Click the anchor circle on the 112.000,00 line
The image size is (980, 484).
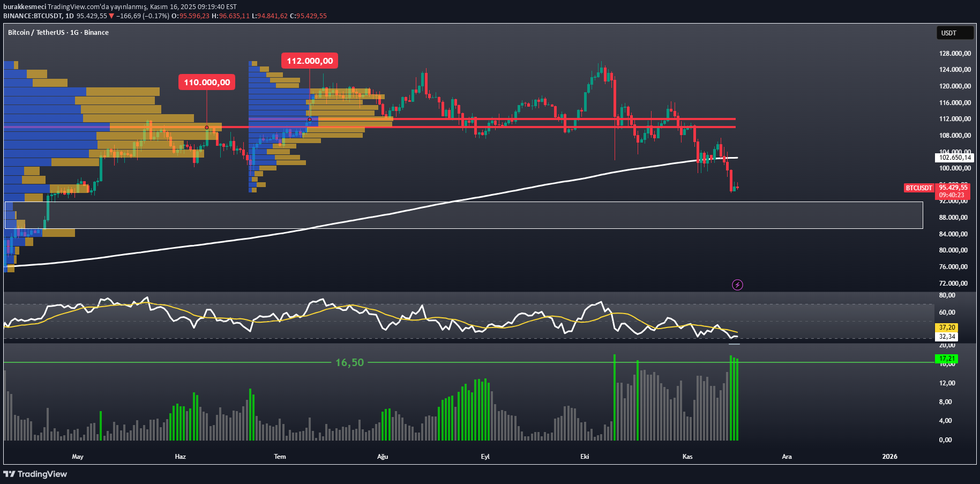pos(310,120)
